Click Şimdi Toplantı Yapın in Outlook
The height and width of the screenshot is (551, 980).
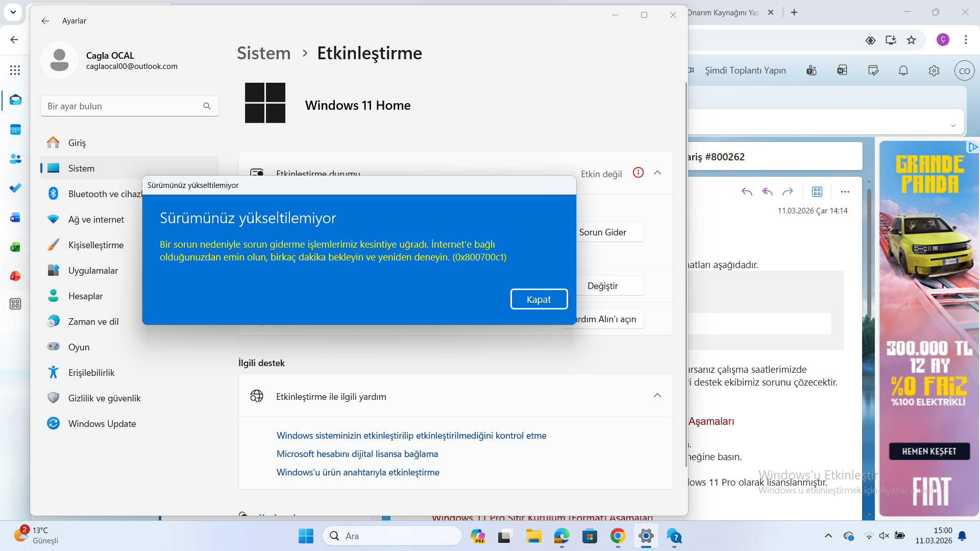coord(745,70)
